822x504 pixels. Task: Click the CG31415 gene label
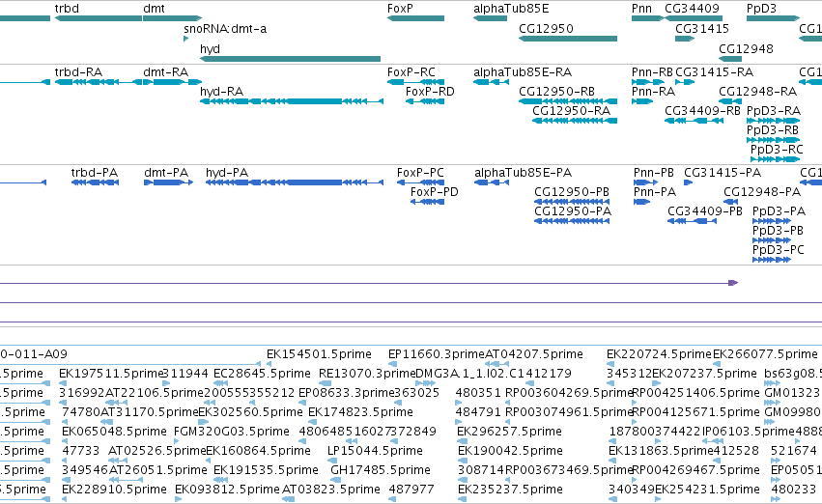click(702, 29)
